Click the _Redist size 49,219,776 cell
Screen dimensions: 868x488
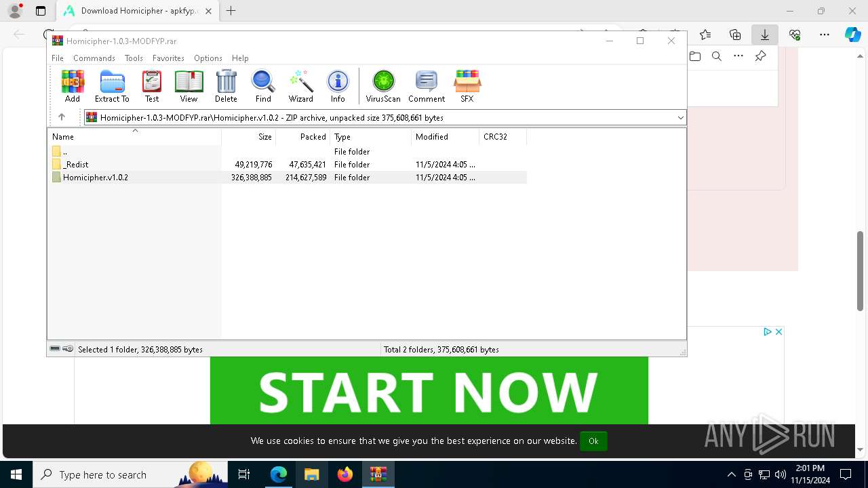[254, 165]
